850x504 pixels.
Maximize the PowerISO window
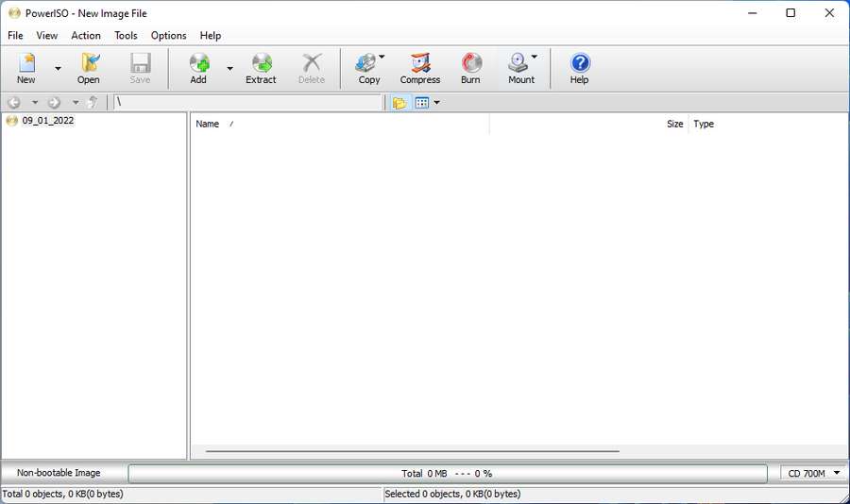tap(790, 13)
